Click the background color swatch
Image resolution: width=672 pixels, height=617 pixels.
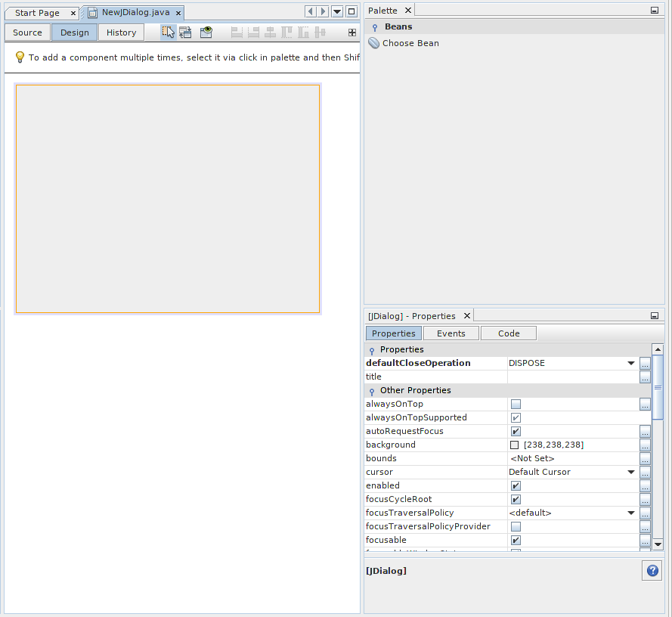[x=514, y=445]
